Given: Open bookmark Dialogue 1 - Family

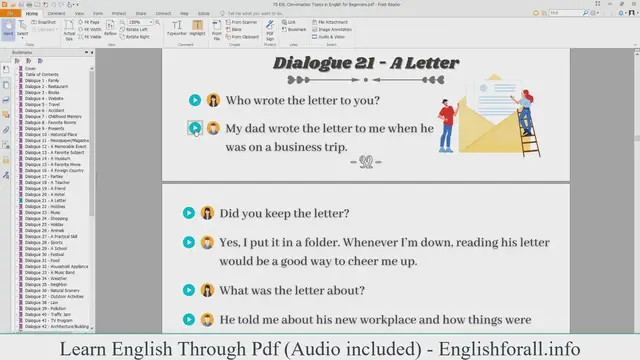Looking at the screenshot, I should click(x=42, y=80).
